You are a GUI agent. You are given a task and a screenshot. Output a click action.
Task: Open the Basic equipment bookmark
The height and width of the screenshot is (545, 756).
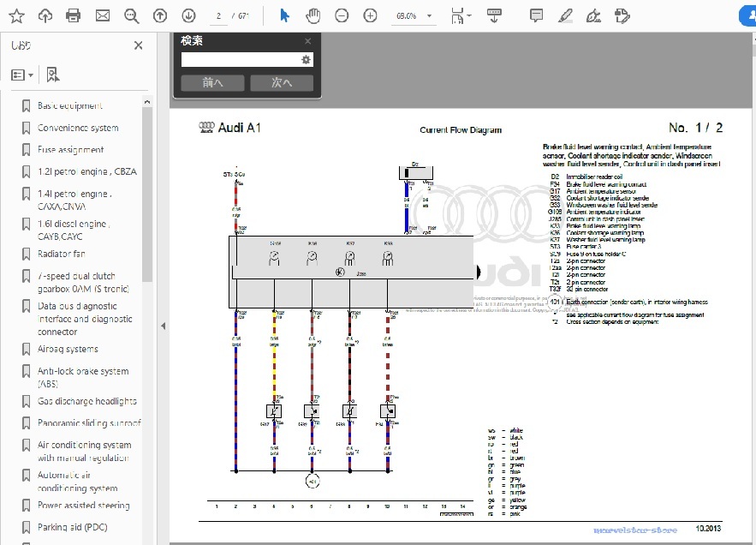coord(70,105)
